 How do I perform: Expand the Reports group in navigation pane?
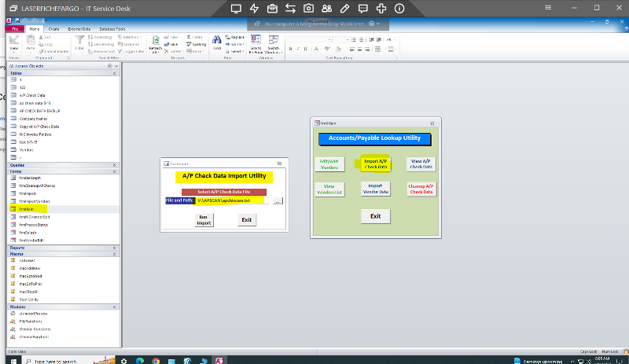tap(114, 248)
